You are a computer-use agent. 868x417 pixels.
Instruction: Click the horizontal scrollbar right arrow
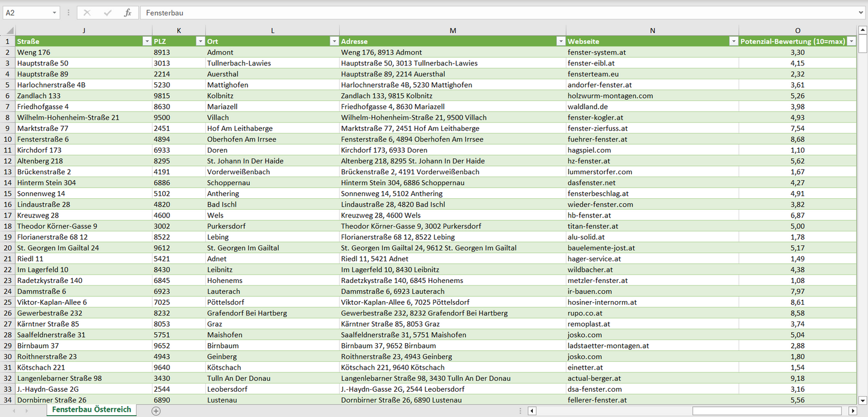coord(852,411)
